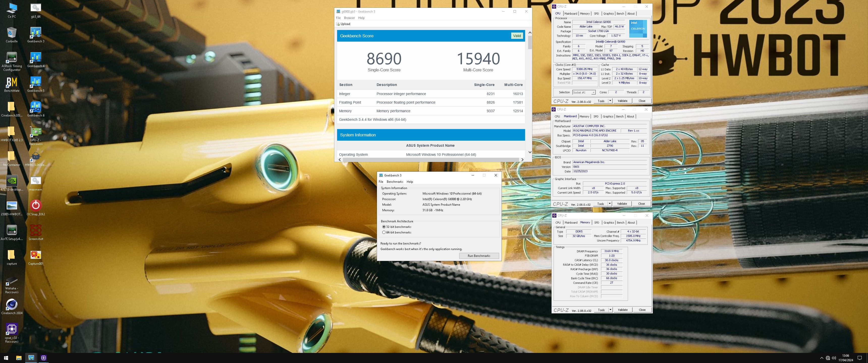
Task: Launch the GPU-Z Raccourci shortcut
Action: (x=36, y=136)
